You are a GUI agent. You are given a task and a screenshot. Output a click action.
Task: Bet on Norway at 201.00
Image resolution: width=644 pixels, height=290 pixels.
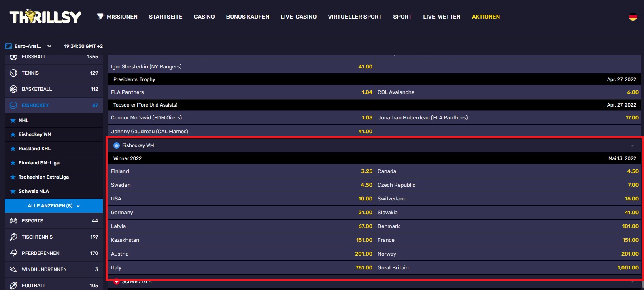[x=508, y=254]
